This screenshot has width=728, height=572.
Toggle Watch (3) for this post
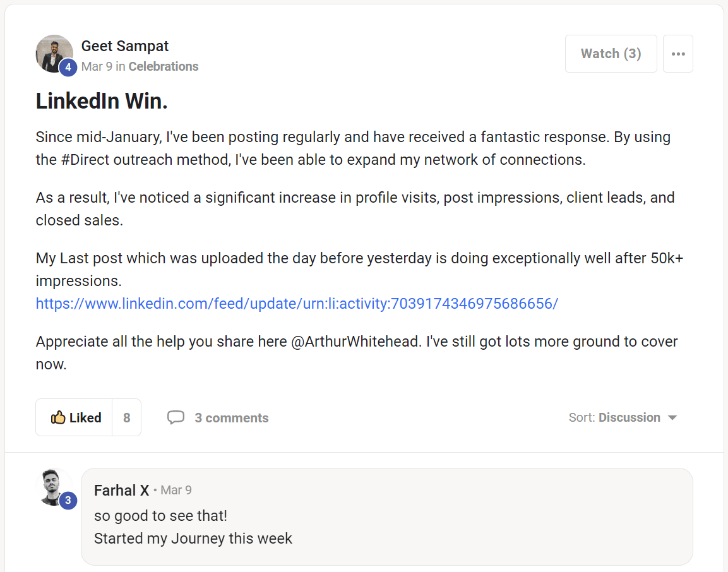pos(611,54)
